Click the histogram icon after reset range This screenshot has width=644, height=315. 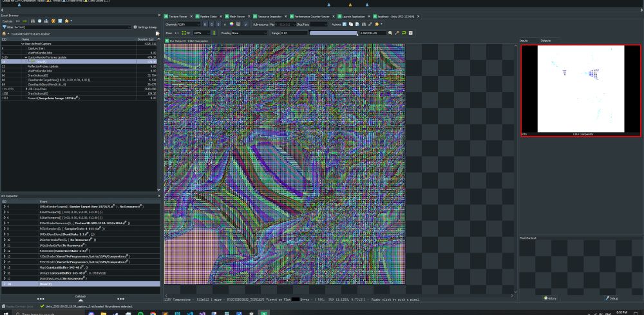[x=410, y=33]
